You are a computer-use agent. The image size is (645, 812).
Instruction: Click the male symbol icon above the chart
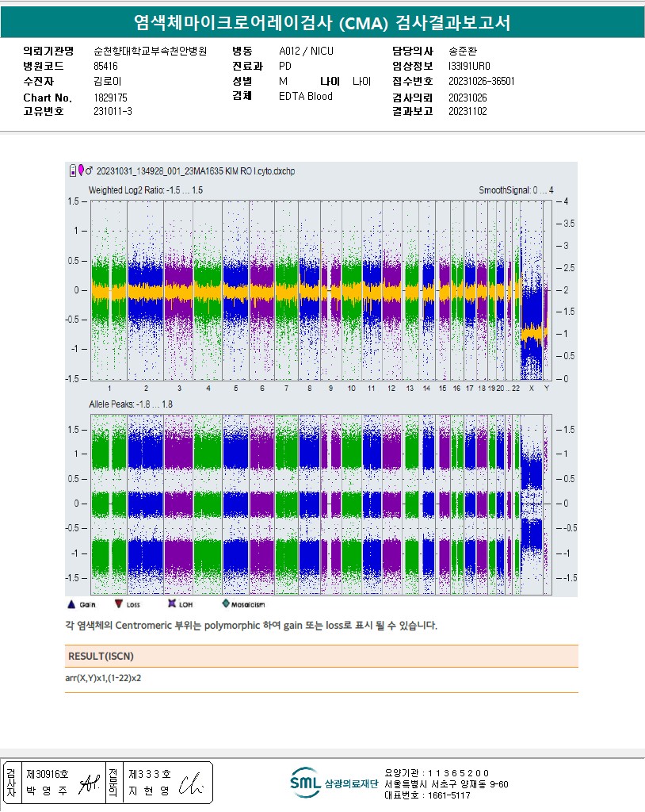pos(89,170)
